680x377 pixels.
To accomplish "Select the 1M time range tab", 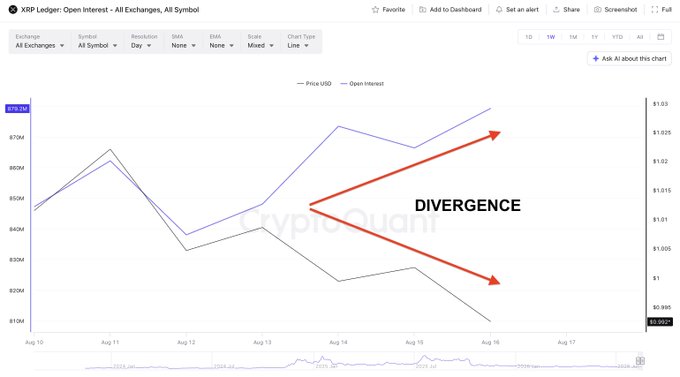I will pos(573,37).
